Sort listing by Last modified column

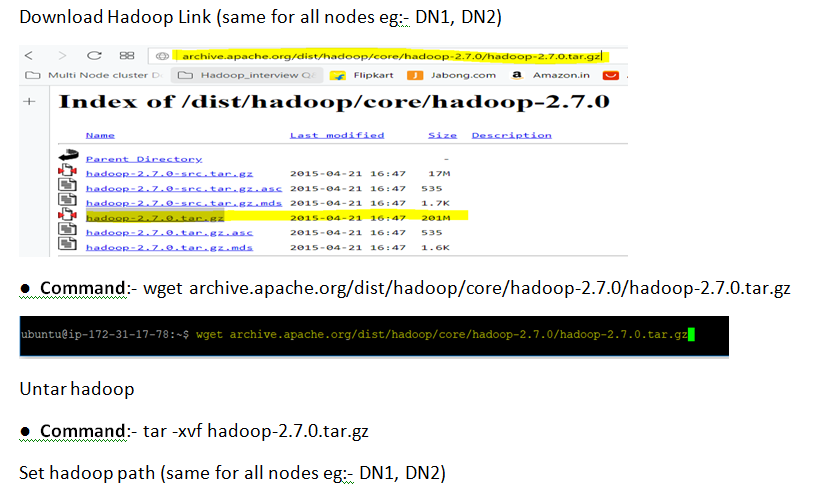click(337, 136)
